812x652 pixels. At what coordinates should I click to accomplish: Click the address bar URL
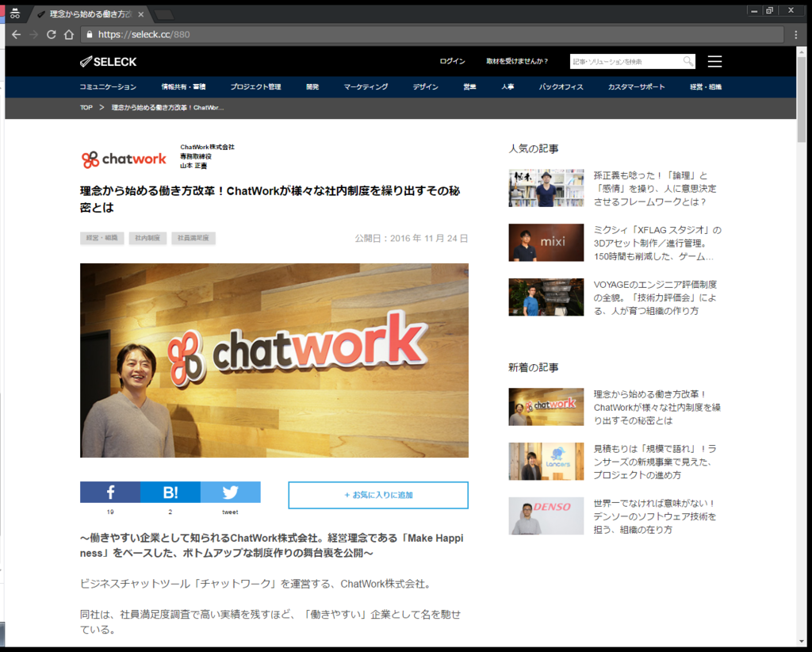[144, 35]
